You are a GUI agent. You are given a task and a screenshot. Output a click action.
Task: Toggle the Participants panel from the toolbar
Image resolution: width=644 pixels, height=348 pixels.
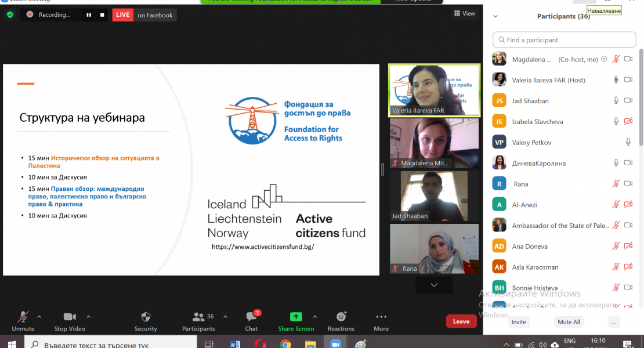click(199, 321)
